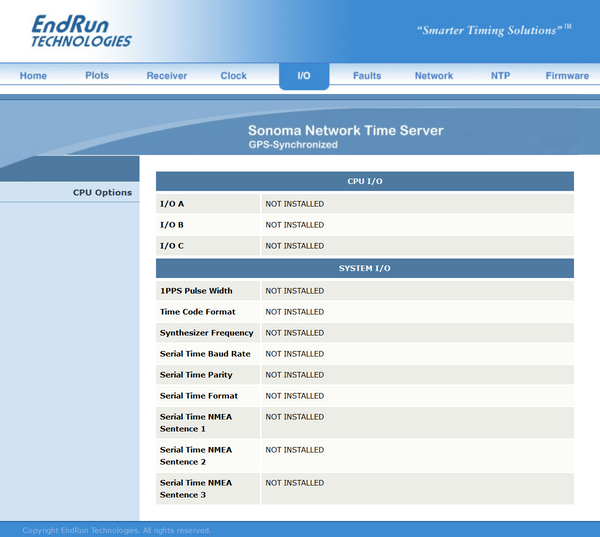The width and height of the screenshot is (600, 537).
Task: Click NOT INSTALLED value for NMEA Sentence 3
Action: coord(295,483)
